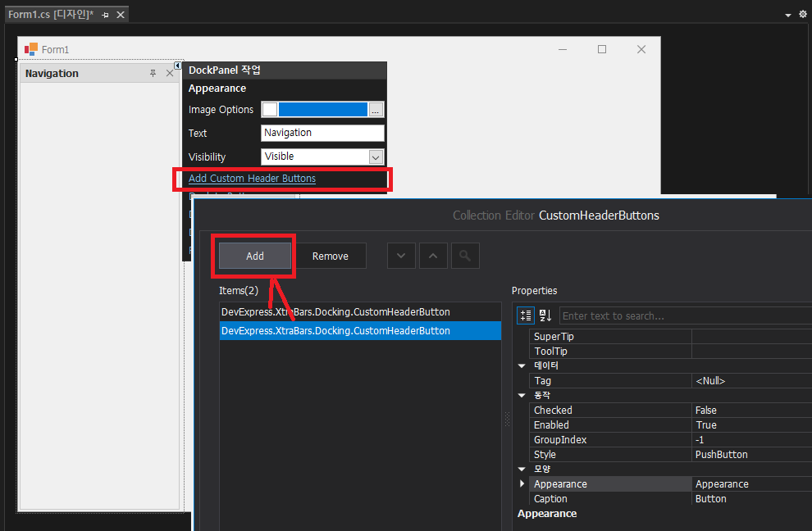Collapse the 모양 property category
812x531 pixels.
coord(522,469)
